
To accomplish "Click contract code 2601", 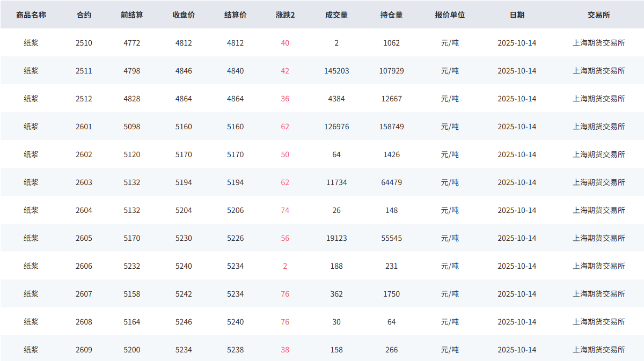I will [x=84, y=127].
